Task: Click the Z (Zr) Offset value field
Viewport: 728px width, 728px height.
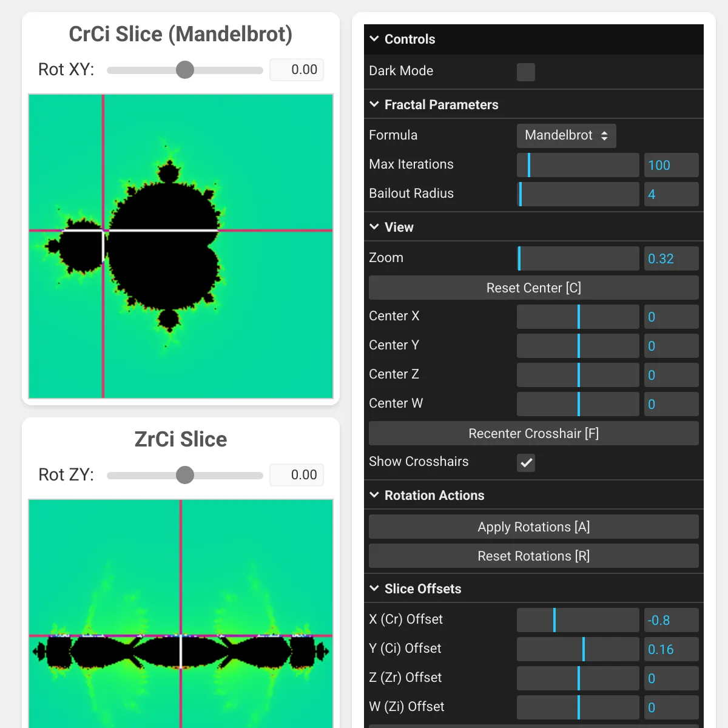Action: [672, 678]
